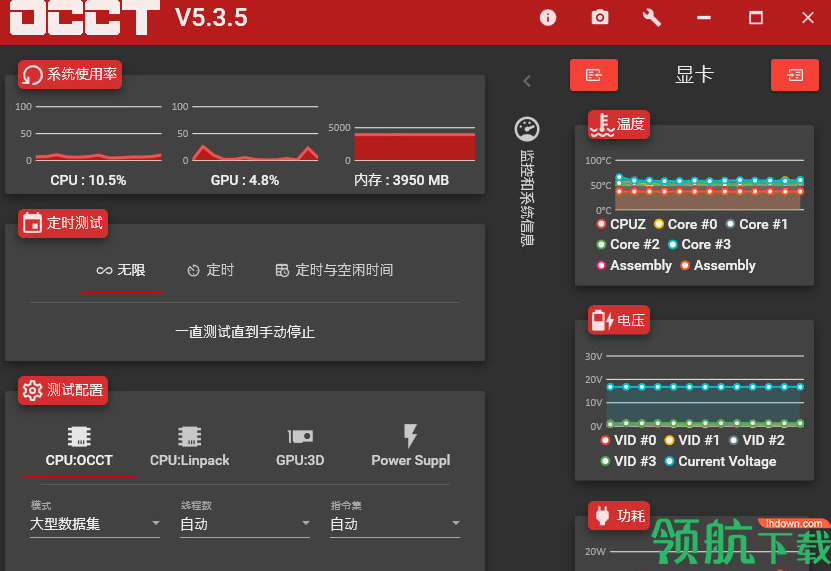Click the CPU usage graph
Image resolution: width=831 pixels, height=571 pixels.
pyautogui.click(x=99, y=134)
